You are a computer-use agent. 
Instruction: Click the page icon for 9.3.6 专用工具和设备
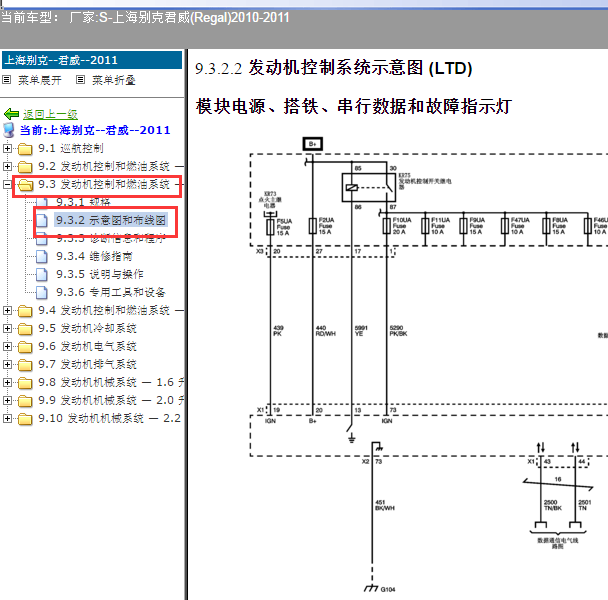tap(42, 292)
